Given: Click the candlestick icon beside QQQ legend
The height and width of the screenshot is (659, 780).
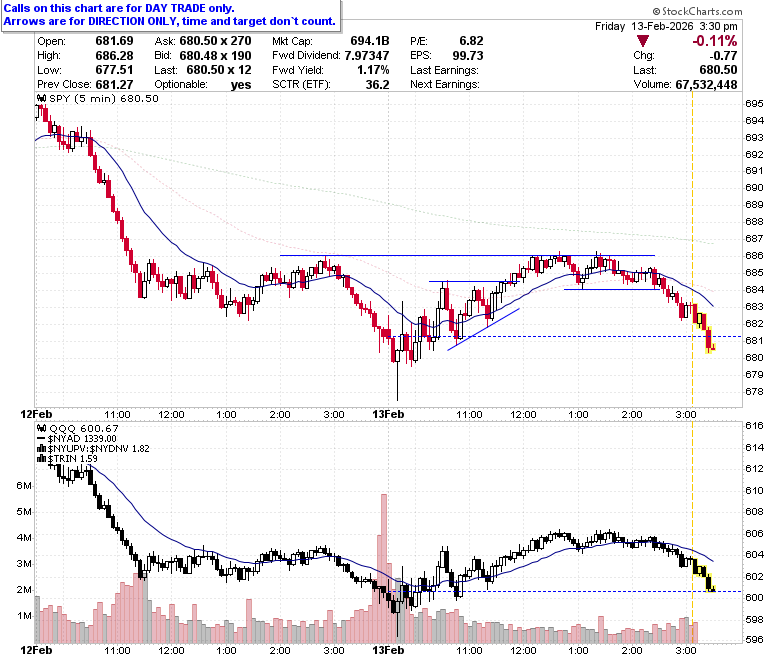Looking at the screenshot, I should coord(42,428).
